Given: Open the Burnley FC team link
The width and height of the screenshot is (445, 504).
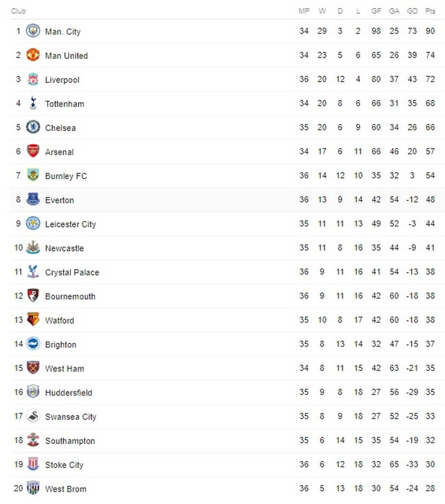Looking at the screenshot, I should tap(66, 176).
